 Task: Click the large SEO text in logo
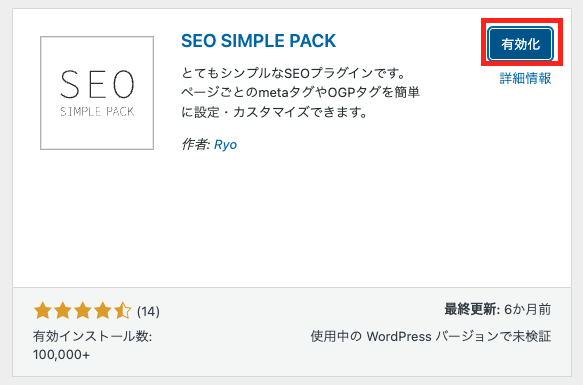tap(97, 85)
